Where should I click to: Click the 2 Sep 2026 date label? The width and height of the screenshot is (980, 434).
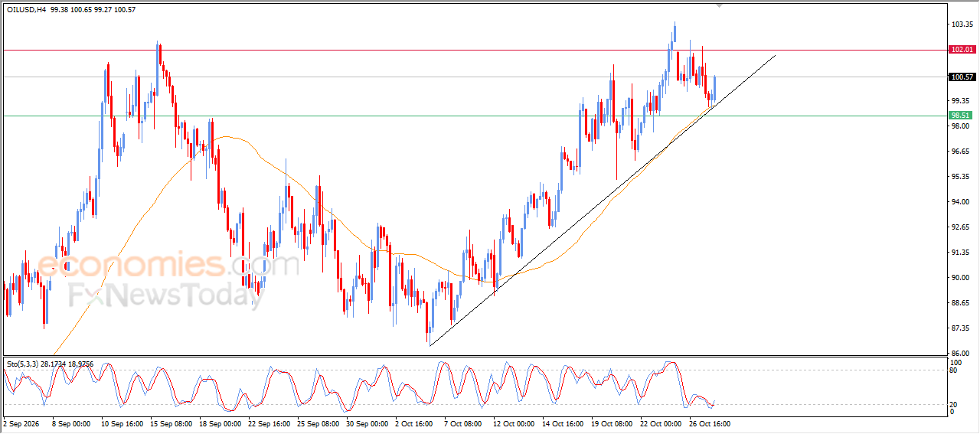pos(20,423)
